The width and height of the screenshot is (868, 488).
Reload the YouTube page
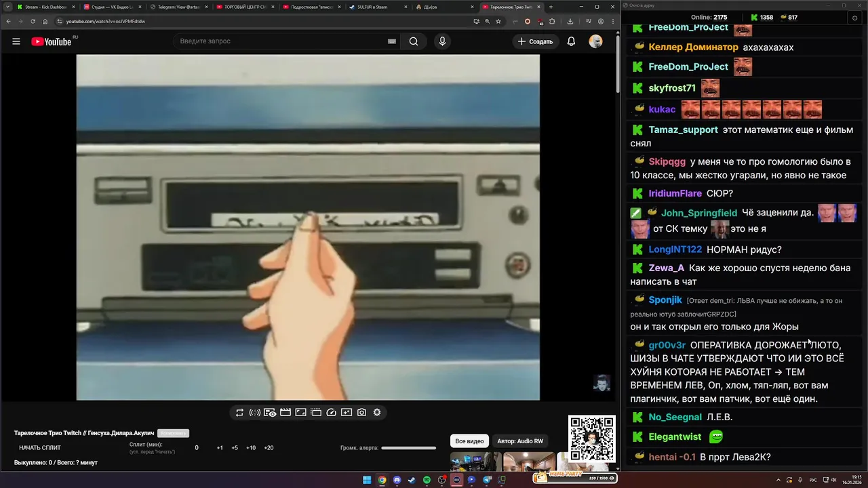click(x=33, y=21)
